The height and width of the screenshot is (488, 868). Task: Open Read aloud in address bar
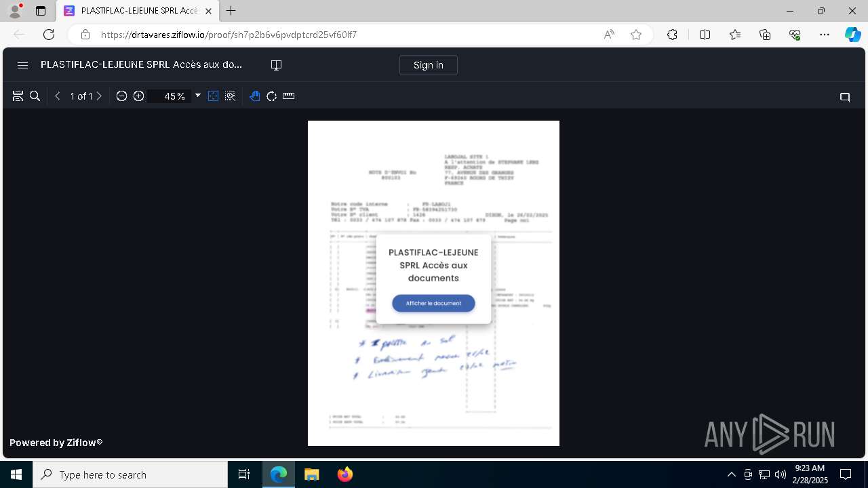tap(609, 35)
